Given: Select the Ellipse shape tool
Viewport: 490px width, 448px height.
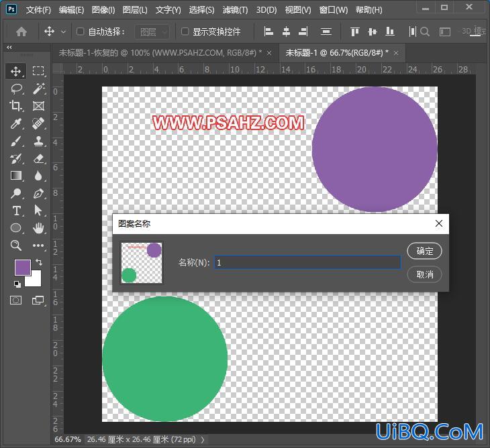Looking at the screenshot, I should (15, 228).
